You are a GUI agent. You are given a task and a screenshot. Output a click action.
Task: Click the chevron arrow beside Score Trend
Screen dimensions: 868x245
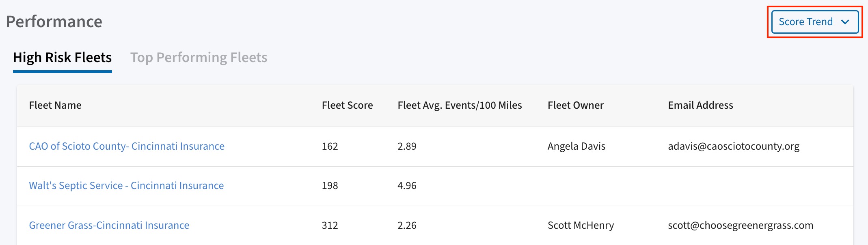[x=845, y=22]
